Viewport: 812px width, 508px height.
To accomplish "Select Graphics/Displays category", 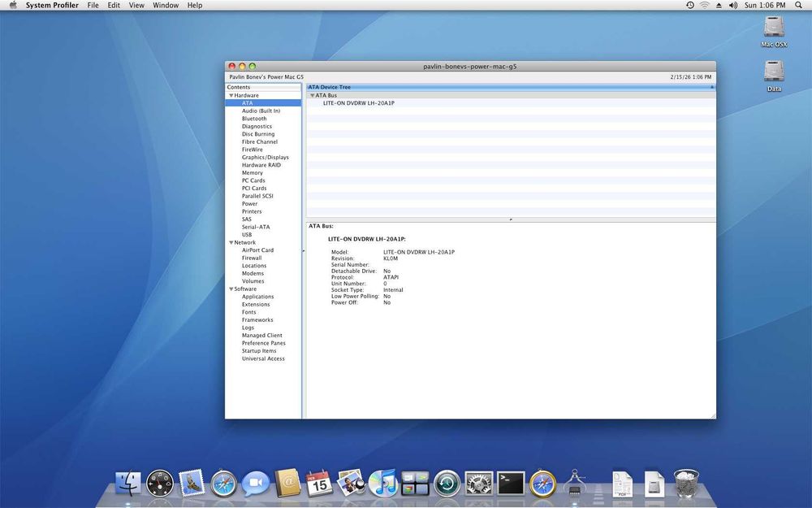I will (266, 158).
